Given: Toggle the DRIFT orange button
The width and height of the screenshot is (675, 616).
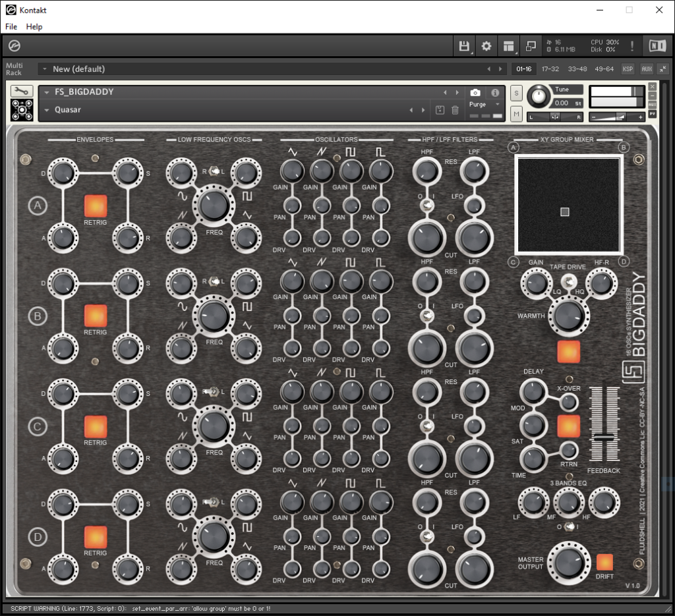Looking at the screenshot, I should click(604, 562).
